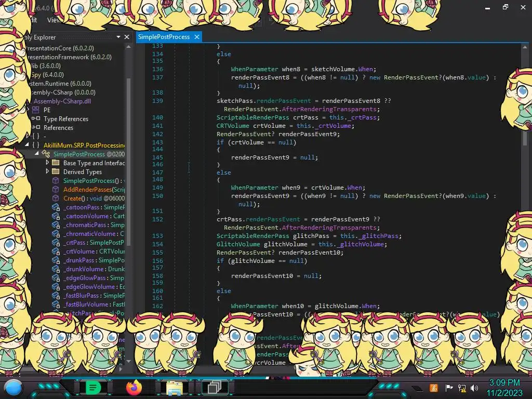Collapse the SimplePostProcess @0200 class node
532x399 pixels.
pos(37,153)
